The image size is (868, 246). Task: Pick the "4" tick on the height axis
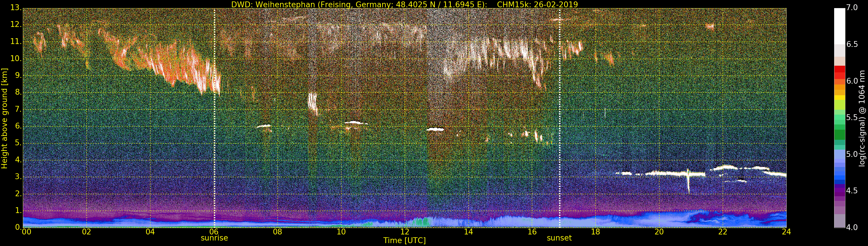pos(18,160)
